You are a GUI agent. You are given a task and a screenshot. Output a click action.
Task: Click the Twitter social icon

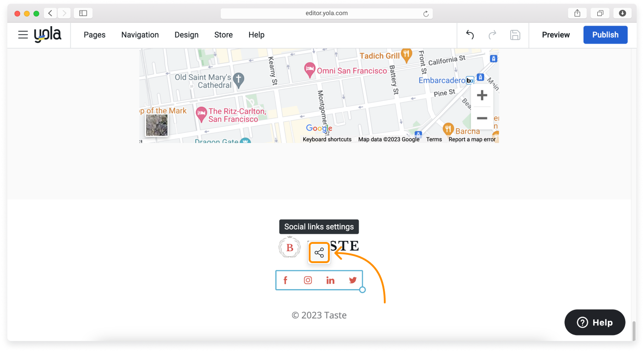pyautogui.click(x=353, y=280)
